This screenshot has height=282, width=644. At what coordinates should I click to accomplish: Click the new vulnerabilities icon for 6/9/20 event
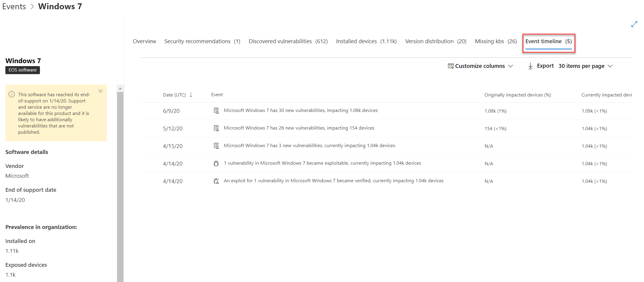(216, 111)
